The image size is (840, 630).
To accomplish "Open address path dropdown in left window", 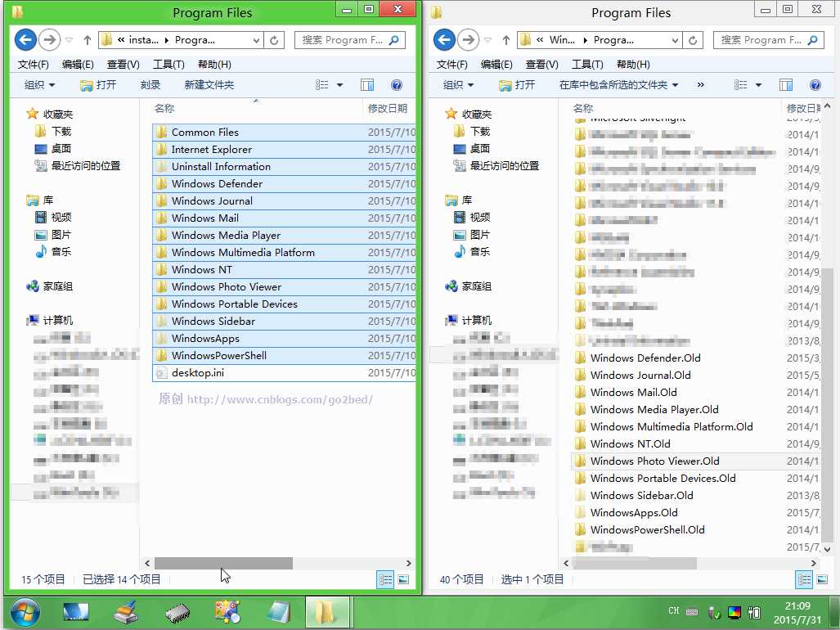I will click(x=257, y=40).
